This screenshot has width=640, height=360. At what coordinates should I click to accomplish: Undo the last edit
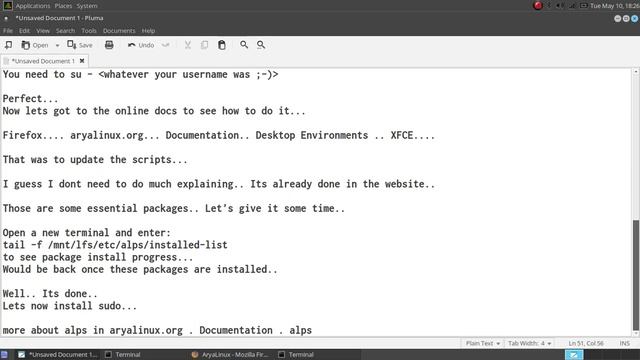[x=141, y=45]
